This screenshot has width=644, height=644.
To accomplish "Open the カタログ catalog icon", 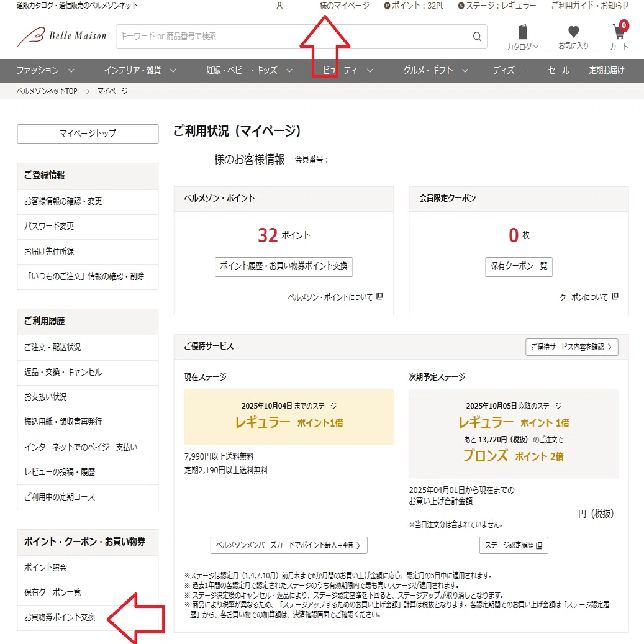I will coord(522,32).
